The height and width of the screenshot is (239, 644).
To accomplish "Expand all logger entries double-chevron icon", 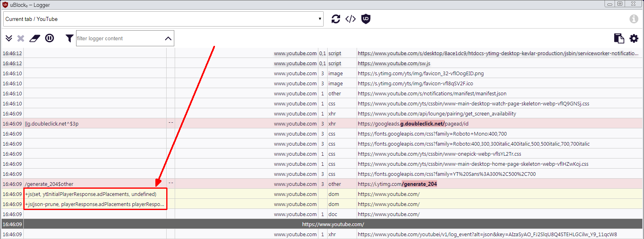I will pos(9,38).
